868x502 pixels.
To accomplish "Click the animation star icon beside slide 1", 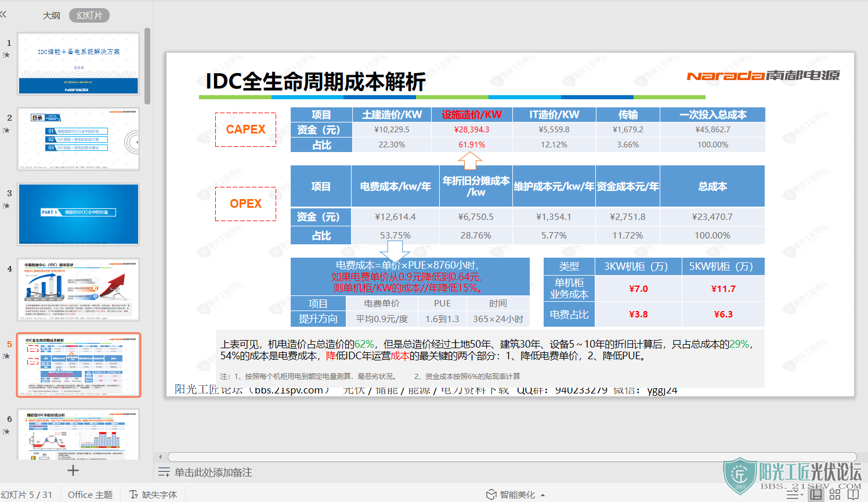I will point(6,55).
